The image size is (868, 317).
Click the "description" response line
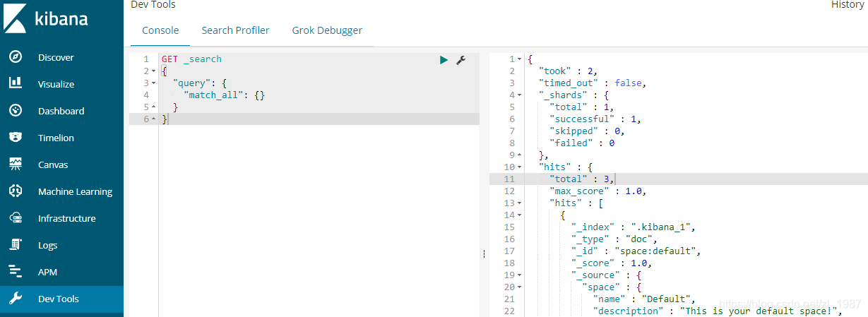pos(720,311)
